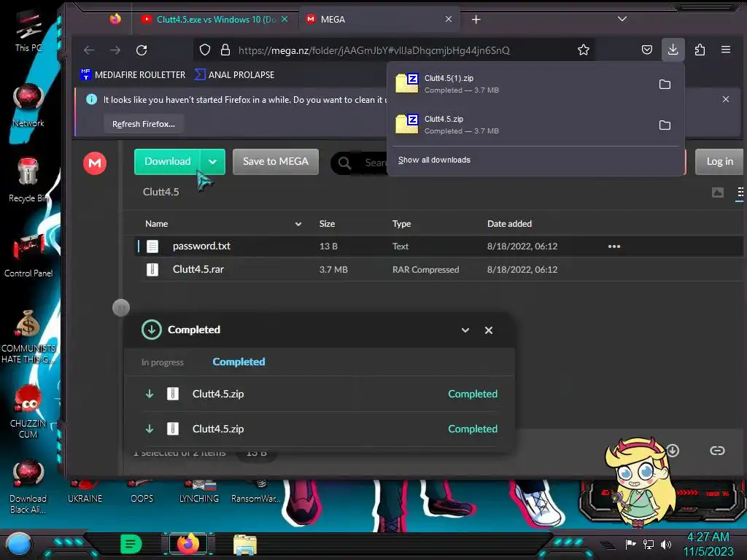Open the Firefox extensions puzzle icon
The image size is (747, 560).
pyautogui.click(x=700, y=50)
